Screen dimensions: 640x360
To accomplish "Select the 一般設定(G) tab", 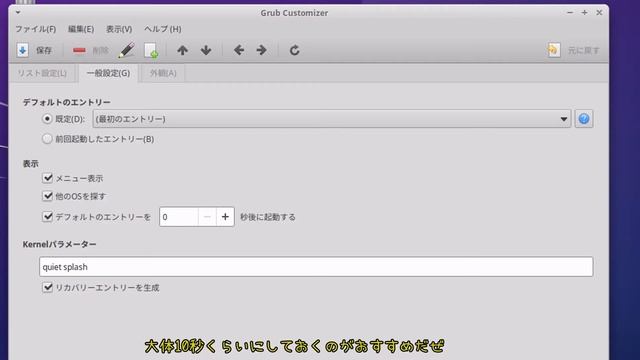I will 108,73.
